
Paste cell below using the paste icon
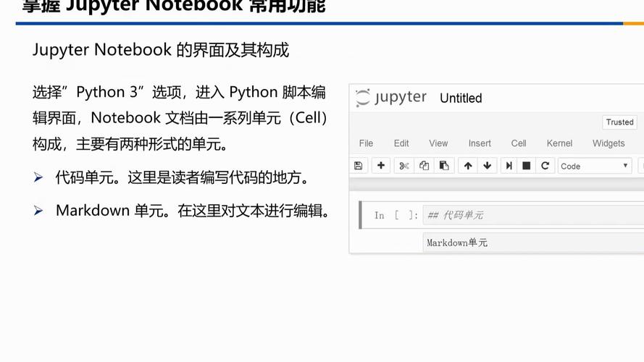point(444,166)
